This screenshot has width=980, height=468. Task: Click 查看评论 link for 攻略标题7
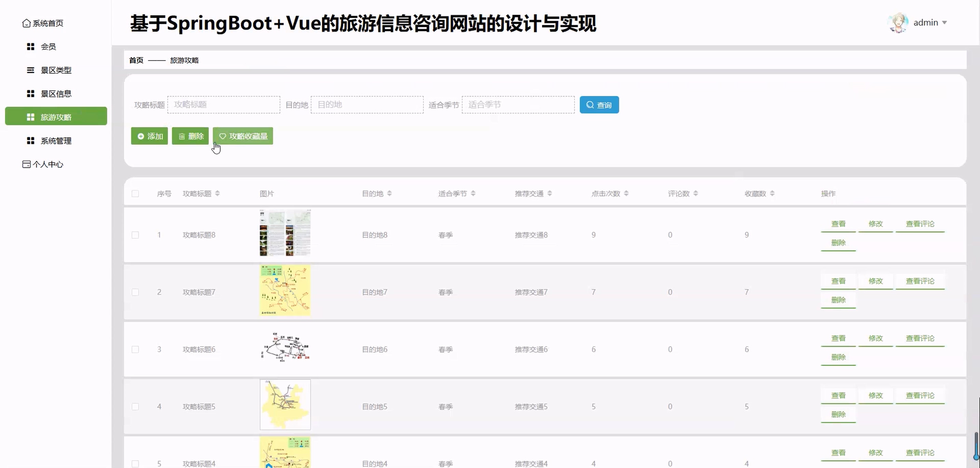[x=920, y=281]
